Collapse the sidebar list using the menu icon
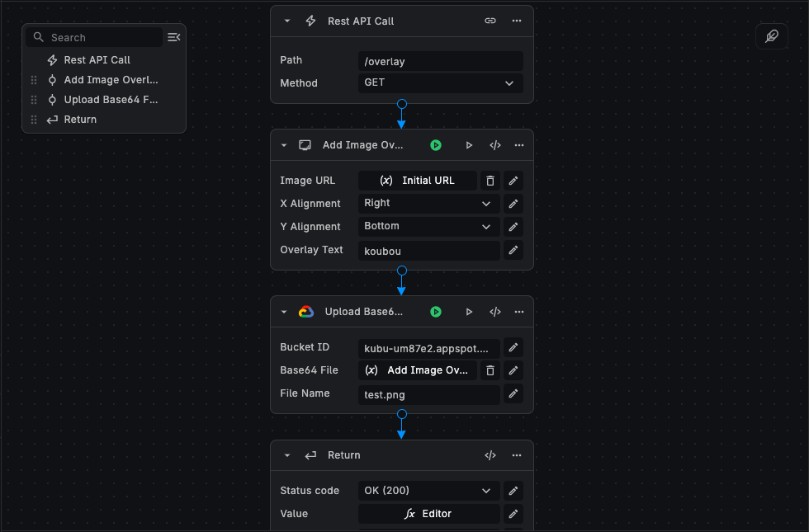 pos(173,37)
